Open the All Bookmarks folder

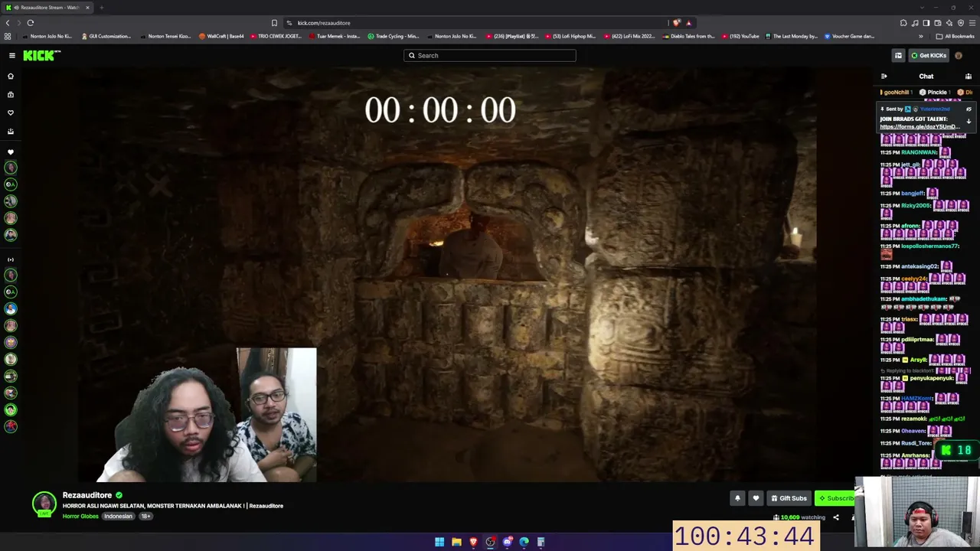[956, 36]
